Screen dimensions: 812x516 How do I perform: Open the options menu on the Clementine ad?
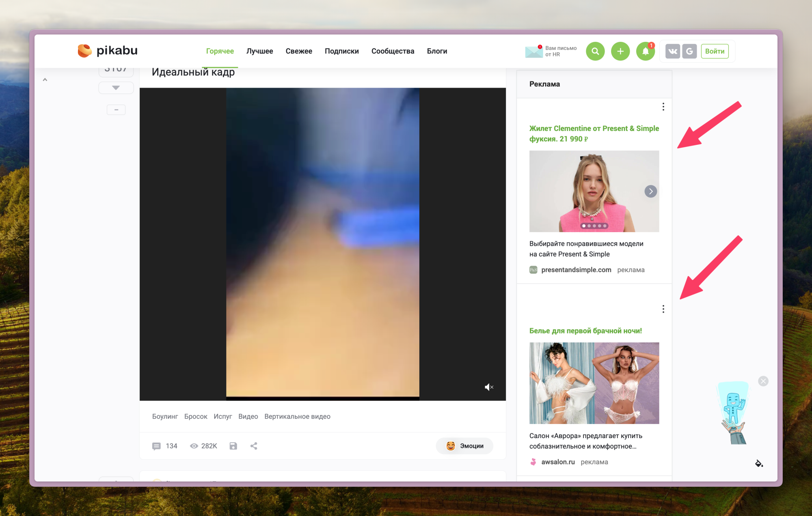tap(663, 107)
